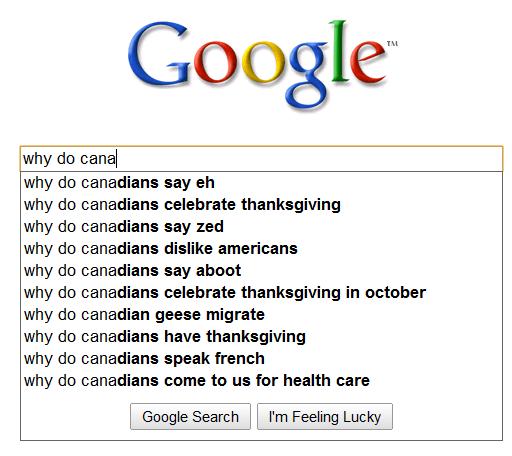
Task: Choose 'why do canadians say aboot'
Action: tap(261, 271)
